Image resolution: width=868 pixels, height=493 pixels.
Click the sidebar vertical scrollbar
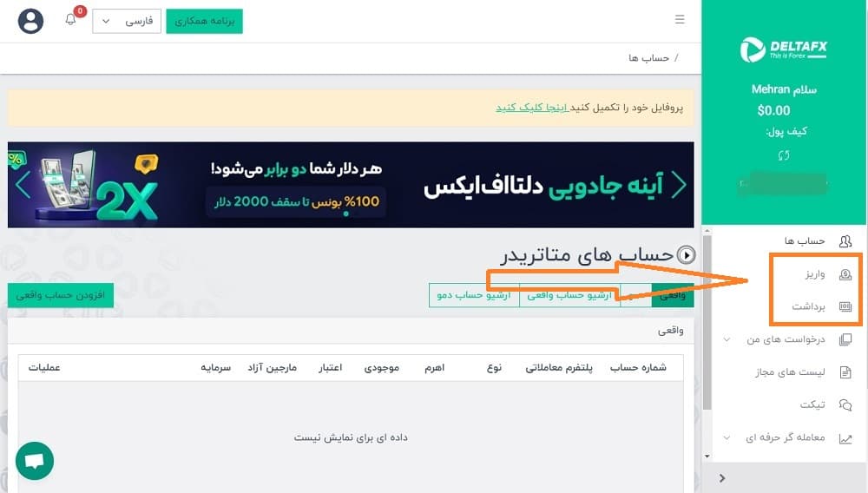(707, 324)
